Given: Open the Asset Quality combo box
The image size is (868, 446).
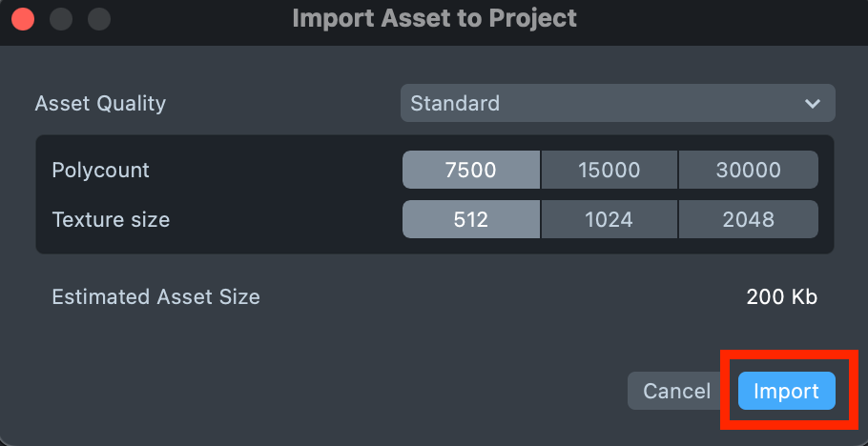Looking at the screenshot, I should pos(617,103).
